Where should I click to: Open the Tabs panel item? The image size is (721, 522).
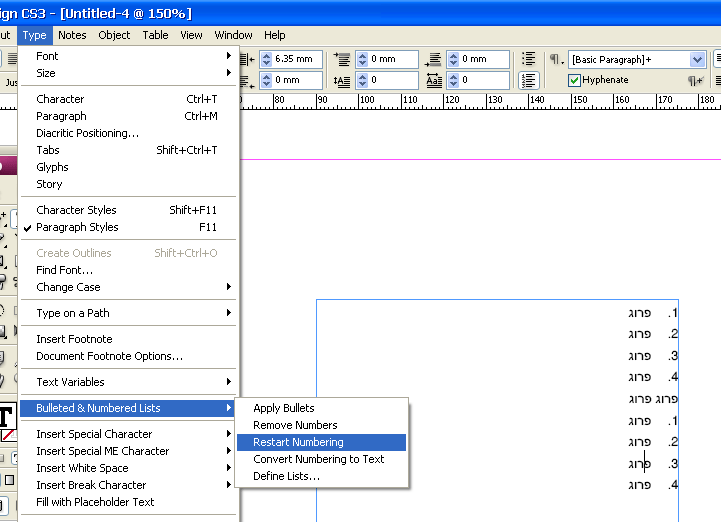[126, 150]
